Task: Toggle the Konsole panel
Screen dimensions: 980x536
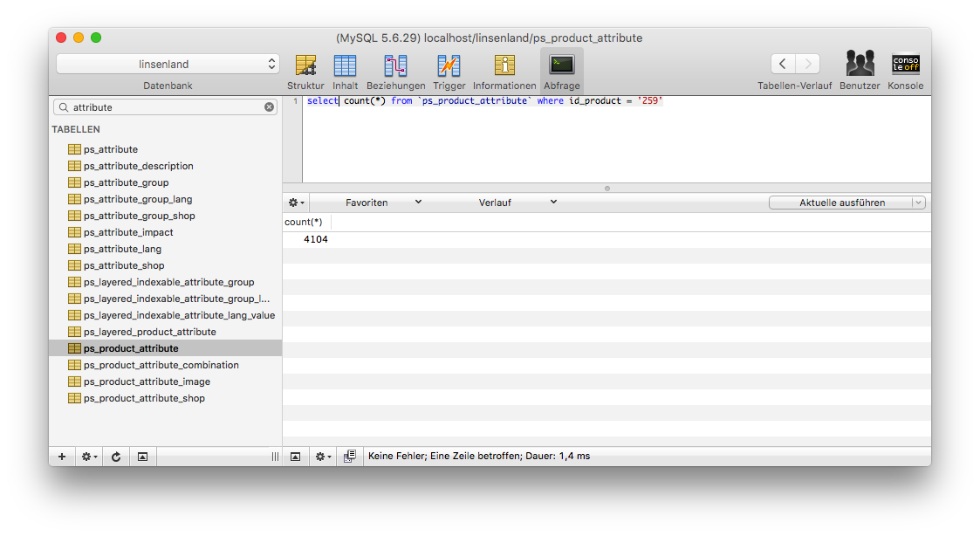Action: click(906, 72)
